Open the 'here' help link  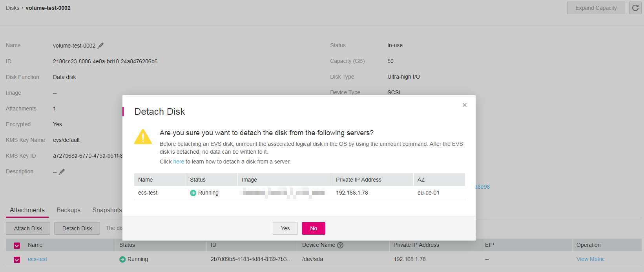coord(179,162)
